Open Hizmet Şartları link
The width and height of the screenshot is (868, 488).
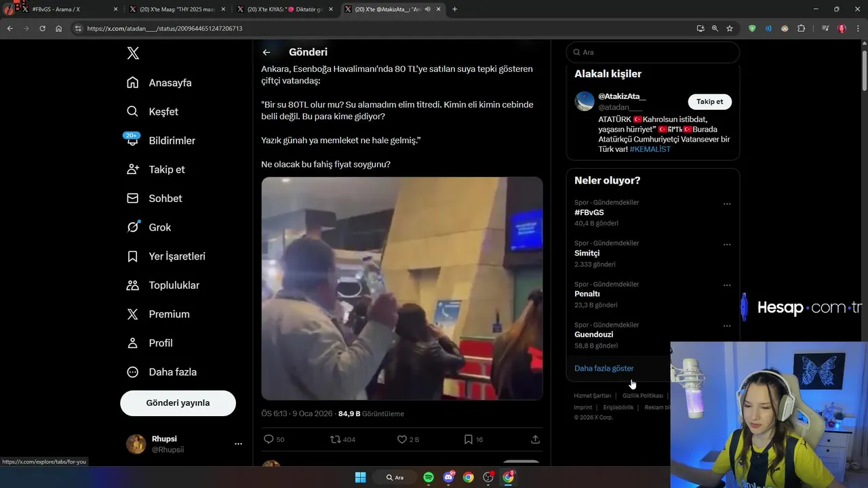(x=593, y=396)
